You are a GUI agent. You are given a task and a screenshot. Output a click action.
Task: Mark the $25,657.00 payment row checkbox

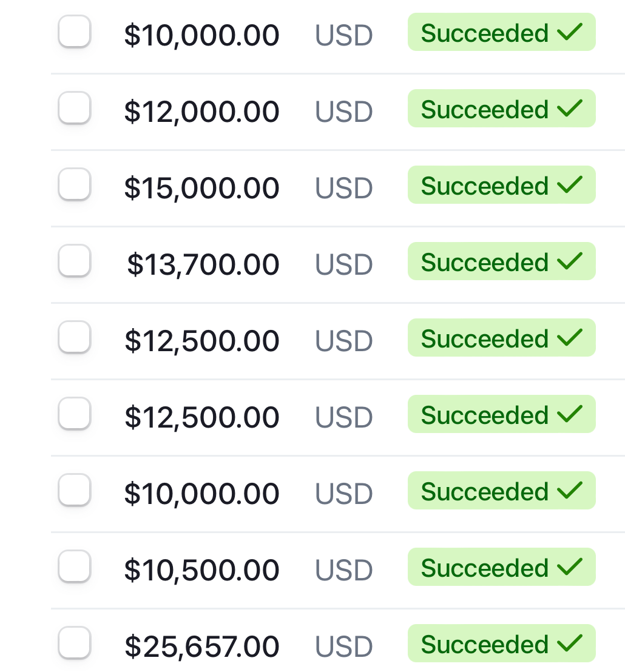pyautogui.click(x=75, y=643)
